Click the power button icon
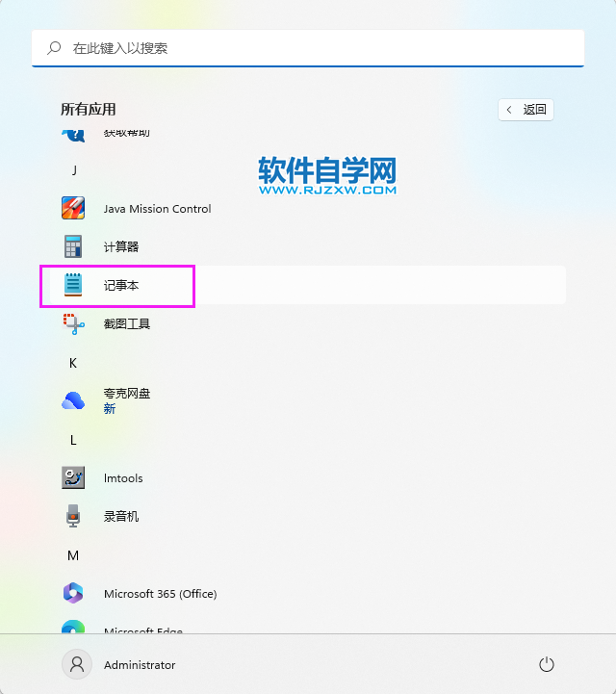The height and width of the screenshot is (694, 616). [547, 664]
